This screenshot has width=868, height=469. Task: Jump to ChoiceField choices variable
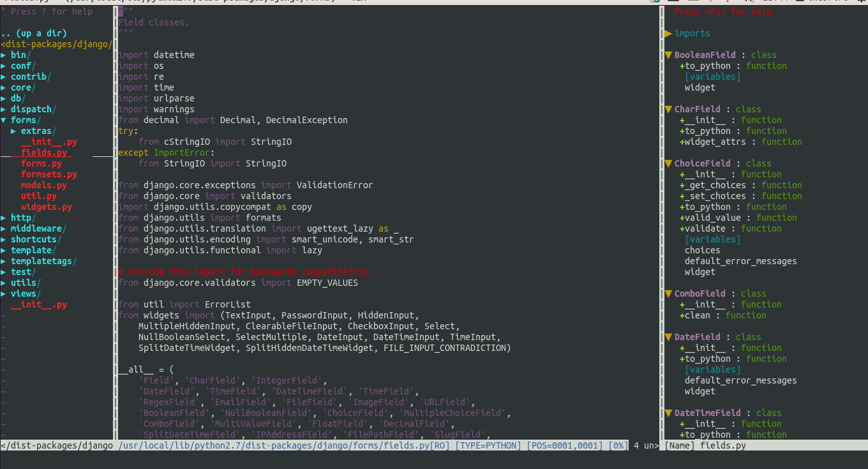(x=703, y=250)
